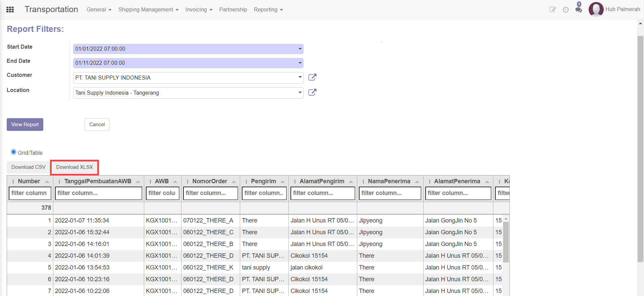
Task: Expand the Reporting menu
Action: point(268,9)
